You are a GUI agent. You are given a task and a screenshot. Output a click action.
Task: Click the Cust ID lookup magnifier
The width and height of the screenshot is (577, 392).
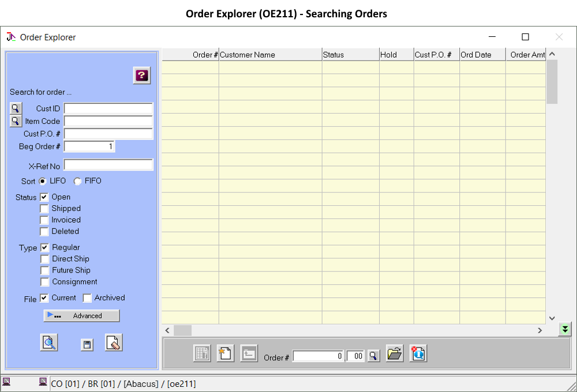pyautogui.click(x=16, y=108)
